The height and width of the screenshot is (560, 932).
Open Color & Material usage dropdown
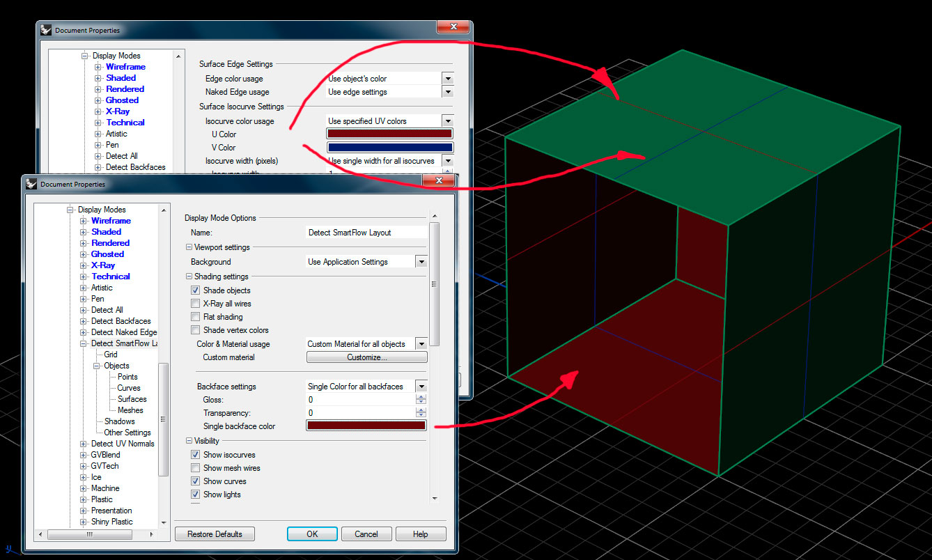(421, 344)
